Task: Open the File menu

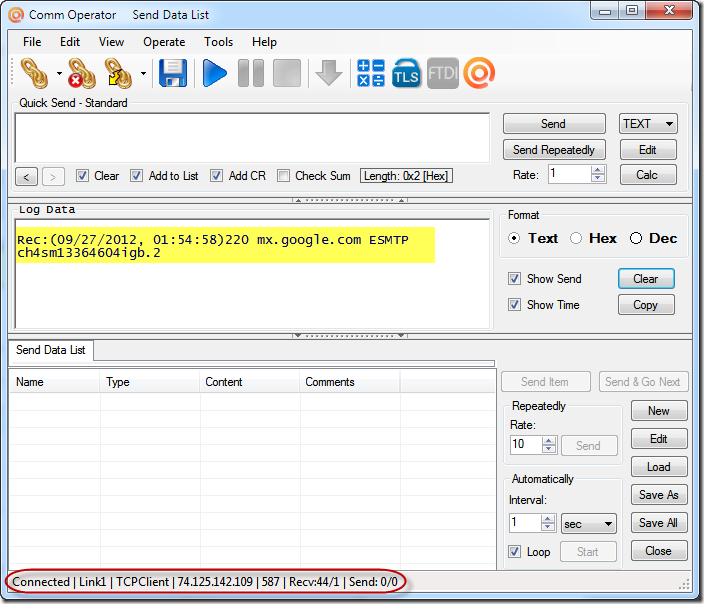Action: 32,42
